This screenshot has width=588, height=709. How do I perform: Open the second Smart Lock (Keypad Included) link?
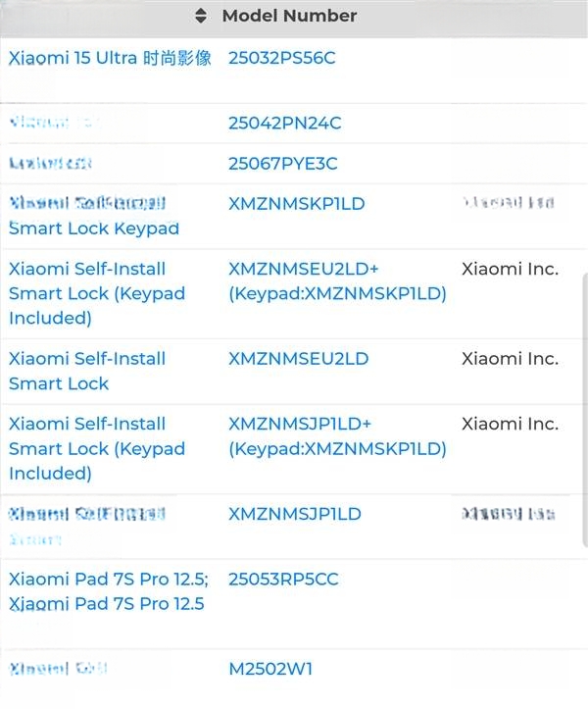click(97, 448)
